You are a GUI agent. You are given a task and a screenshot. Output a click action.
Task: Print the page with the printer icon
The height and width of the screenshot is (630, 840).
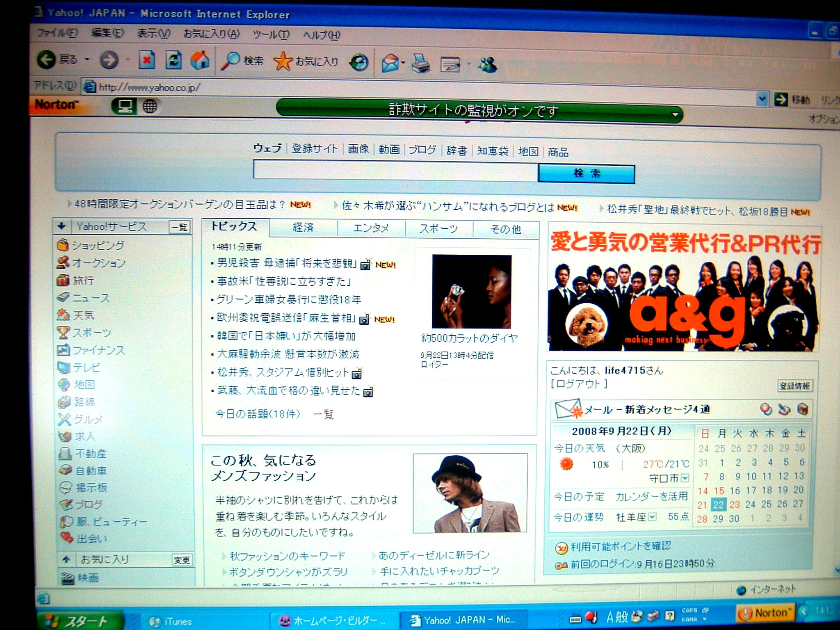coord(421,64)
